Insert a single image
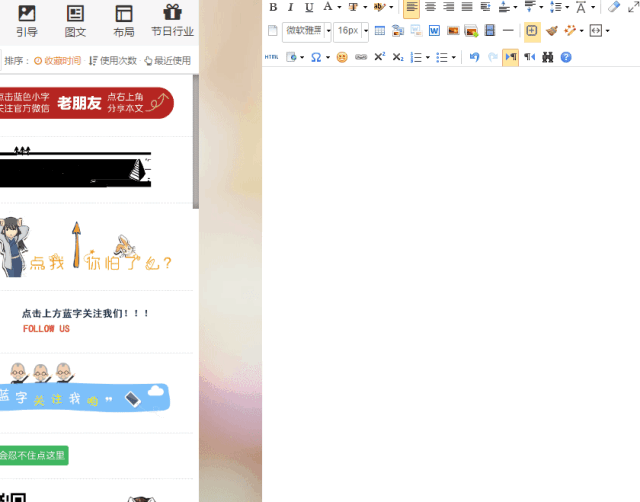Viewport: 640px width, 502px height. 453,31
